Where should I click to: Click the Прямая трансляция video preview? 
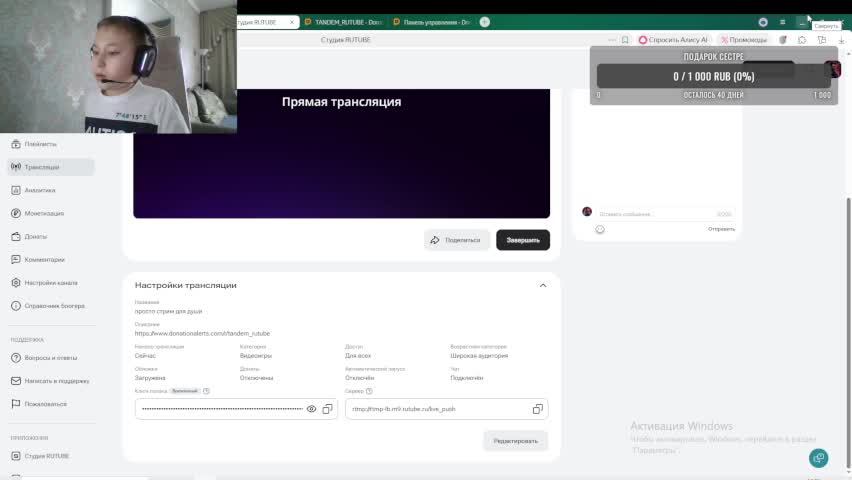[341, 153]
